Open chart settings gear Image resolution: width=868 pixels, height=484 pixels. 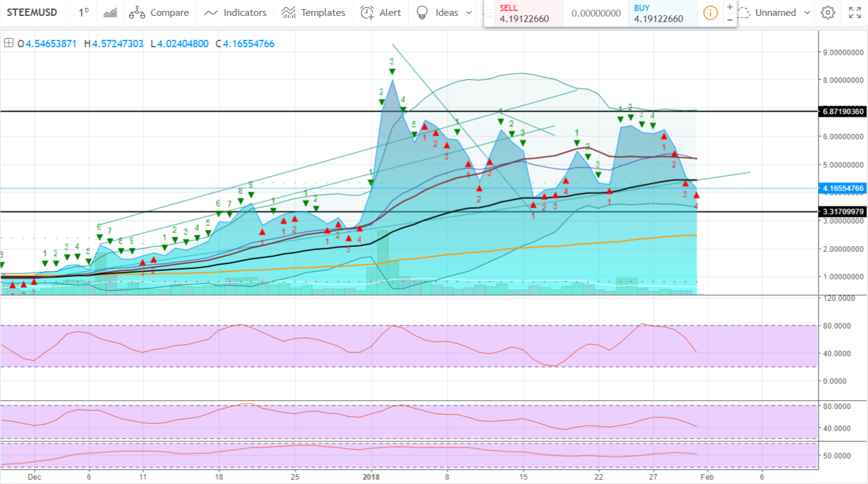click(828, 12)
